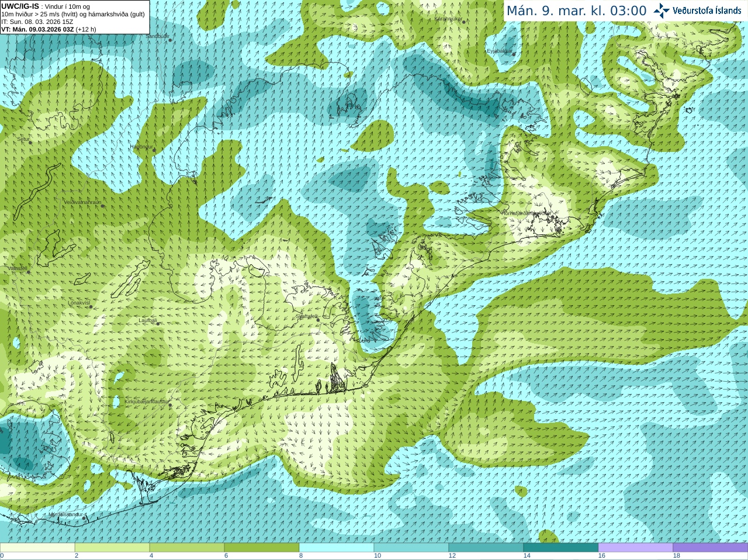Screen dimensions: 748x560
Task: Select the 8–10 m/s legend color swatch
Action: pos(337,548)
